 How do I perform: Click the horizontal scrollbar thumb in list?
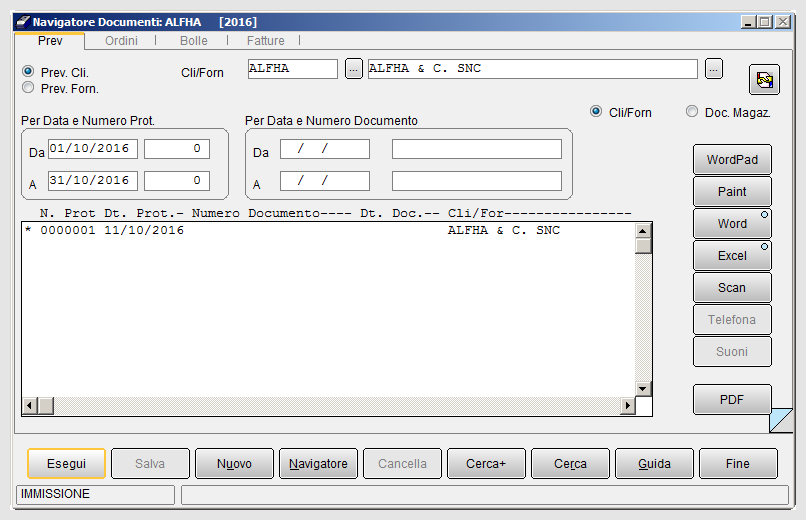point(46,406)
